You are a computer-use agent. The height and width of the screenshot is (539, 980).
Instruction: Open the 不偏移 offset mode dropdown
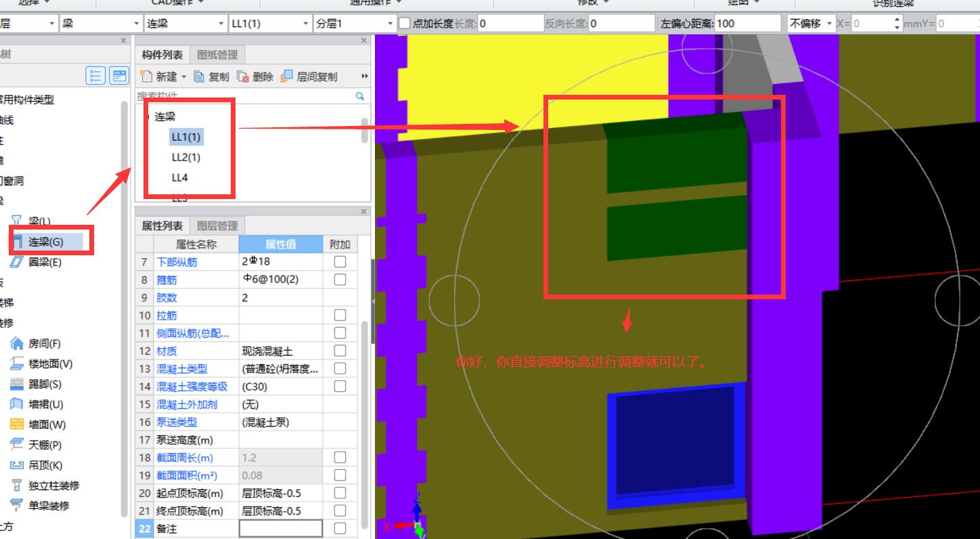828,24
